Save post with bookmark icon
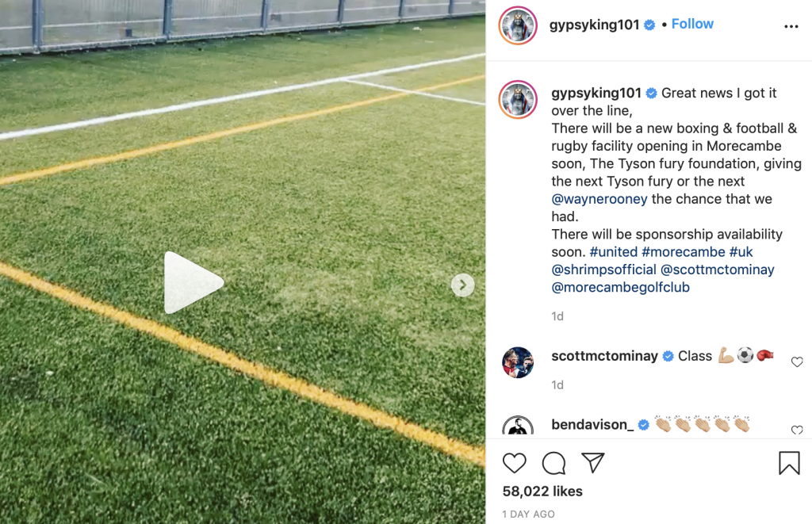The width and height of the screenshot is (812, 524). tap(789, 463)
